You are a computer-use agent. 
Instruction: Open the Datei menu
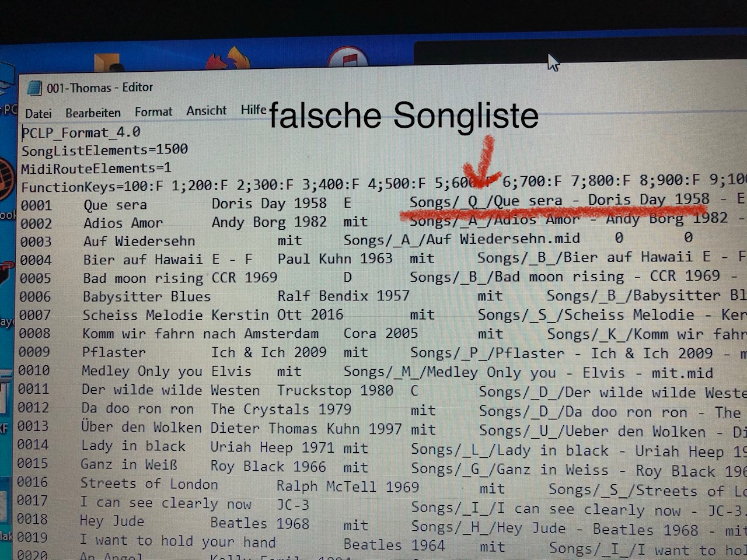[38, 113]
